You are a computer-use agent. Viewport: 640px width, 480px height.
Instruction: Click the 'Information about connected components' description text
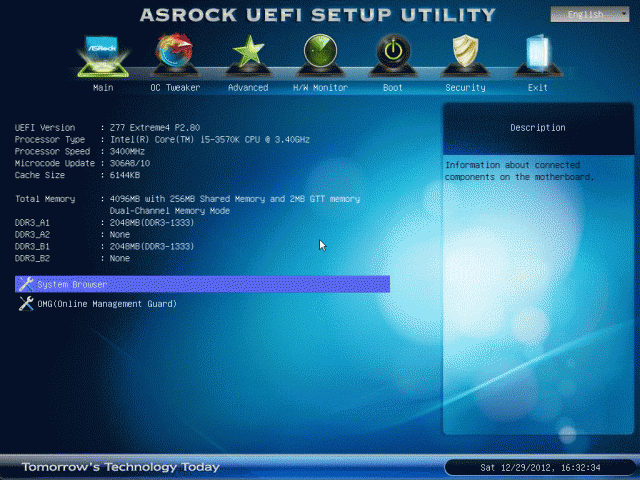click(x=519, y=171)
